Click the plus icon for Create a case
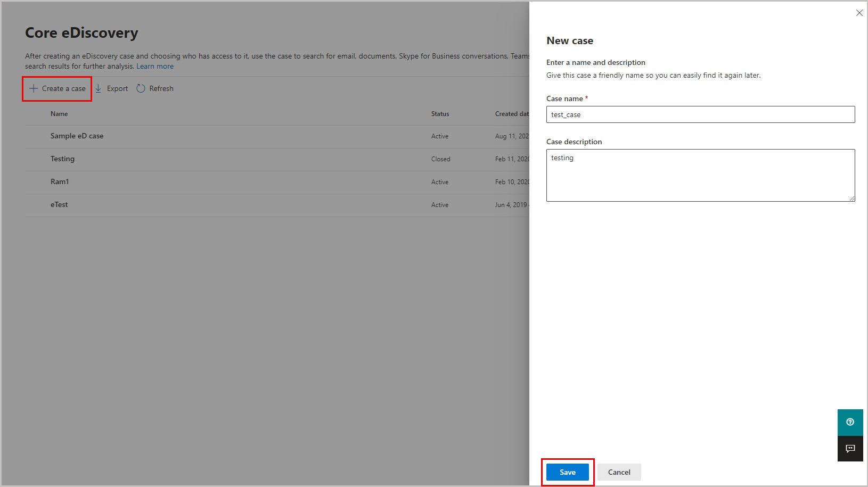 [x=34, y=88]
